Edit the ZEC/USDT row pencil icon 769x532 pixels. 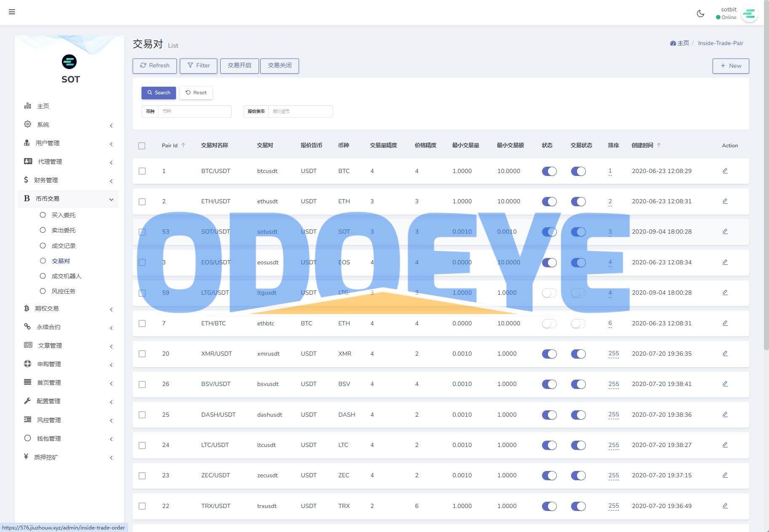click(x=725, y=475)
